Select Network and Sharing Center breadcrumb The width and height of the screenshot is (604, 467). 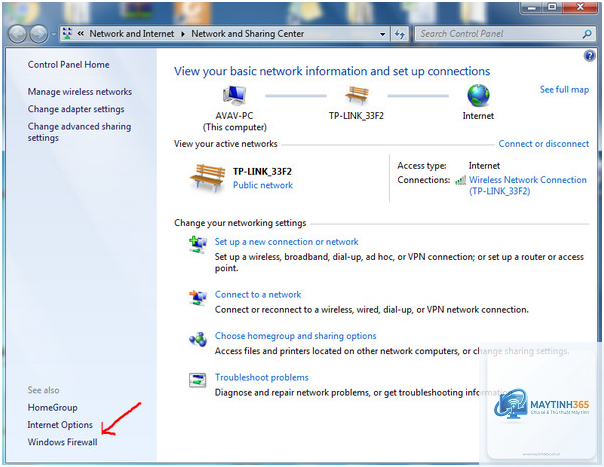pos(248,34)
